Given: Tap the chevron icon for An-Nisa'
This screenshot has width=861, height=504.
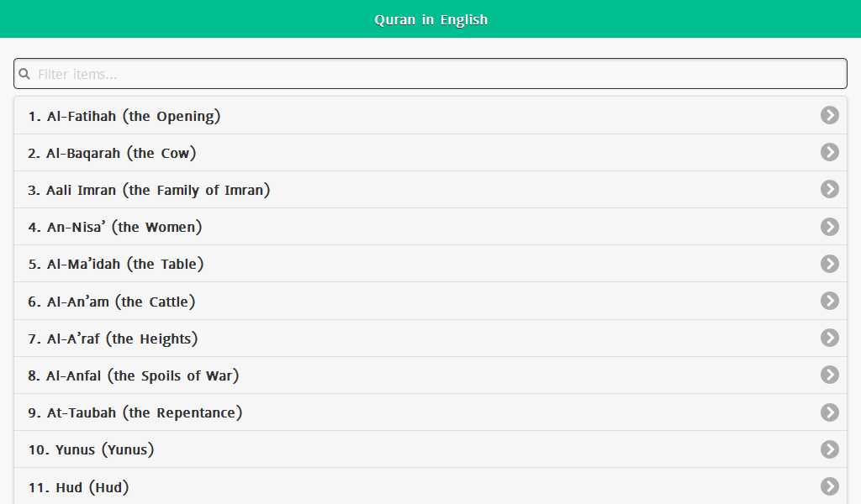Looking at the screenshot, I should click(830, 227).
